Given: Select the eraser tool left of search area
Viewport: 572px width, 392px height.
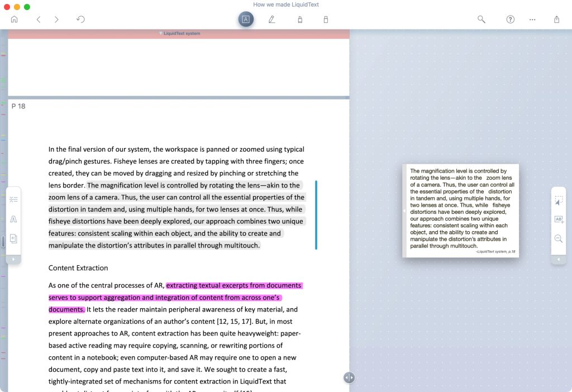Looking at the screenshot, I should click(x=326, y=20).
